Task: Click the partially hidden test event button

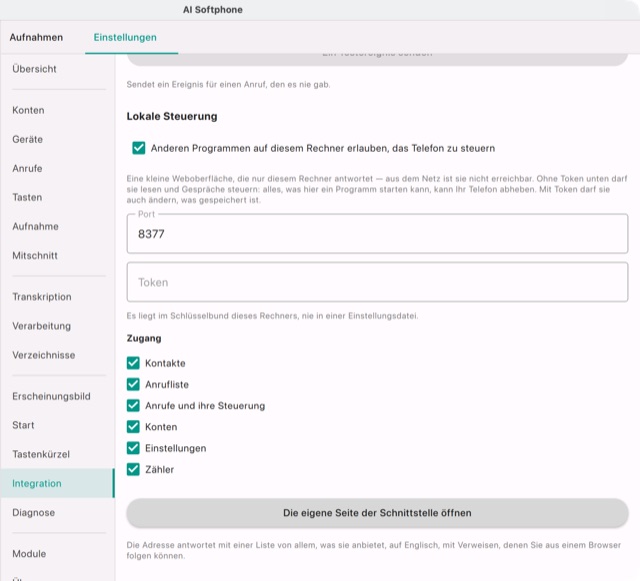Action: (x=377, y=59)
